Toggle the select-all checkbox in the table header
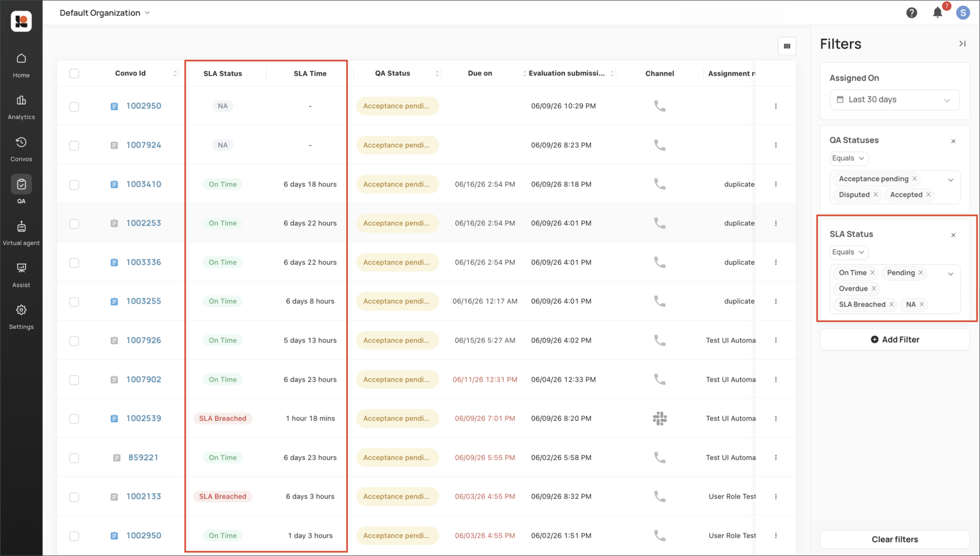Viewport: 980px width, 556px height. pos(74,73)
